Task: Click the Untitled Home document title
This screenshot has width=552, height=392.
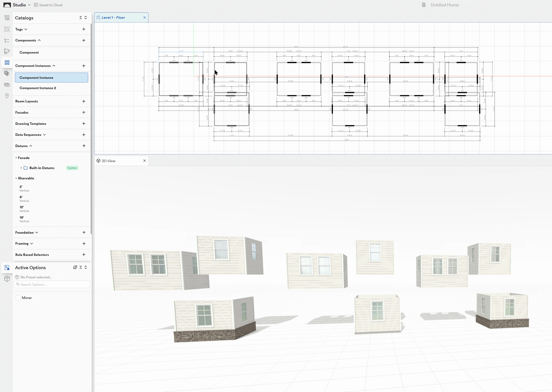Action: (x=444, y=5)
